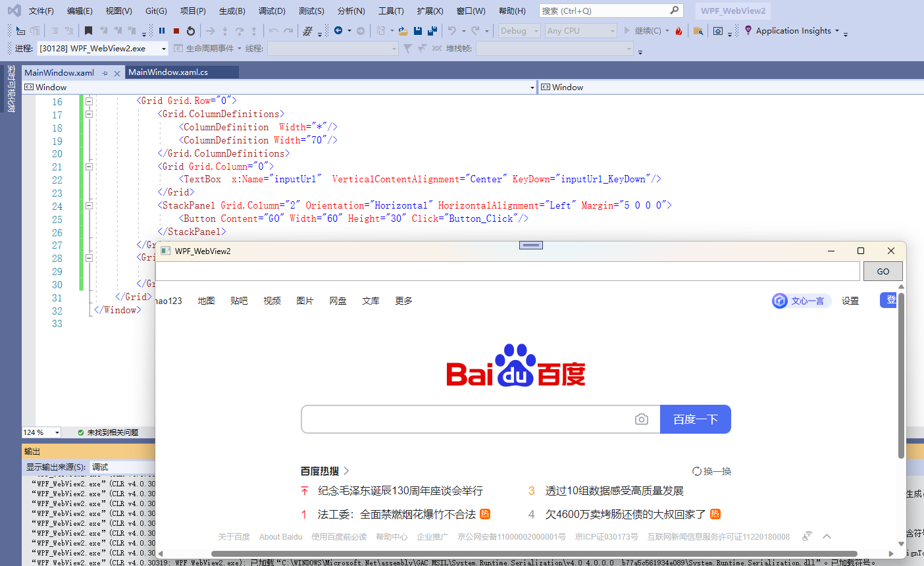Click the Visual Studio logo icon
924x566 pixels.
pyautogui.click(x=14, y=11)
